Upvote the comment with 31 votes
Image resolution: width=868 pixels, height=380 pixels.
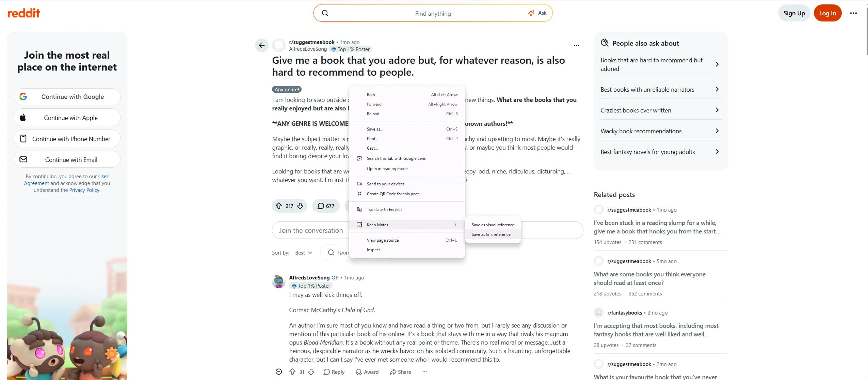click(292, 372)
